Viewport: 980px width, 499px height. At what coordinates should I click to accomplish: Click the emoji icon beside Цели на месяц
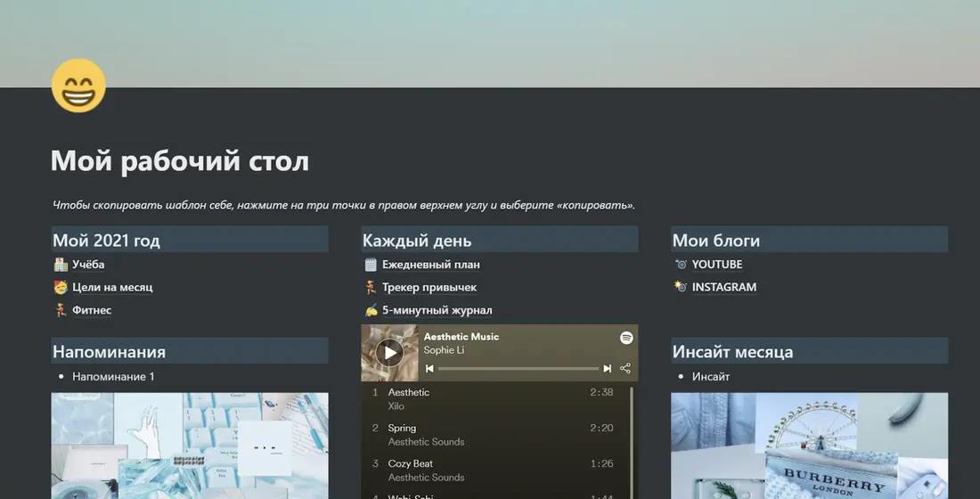point(61,287)
